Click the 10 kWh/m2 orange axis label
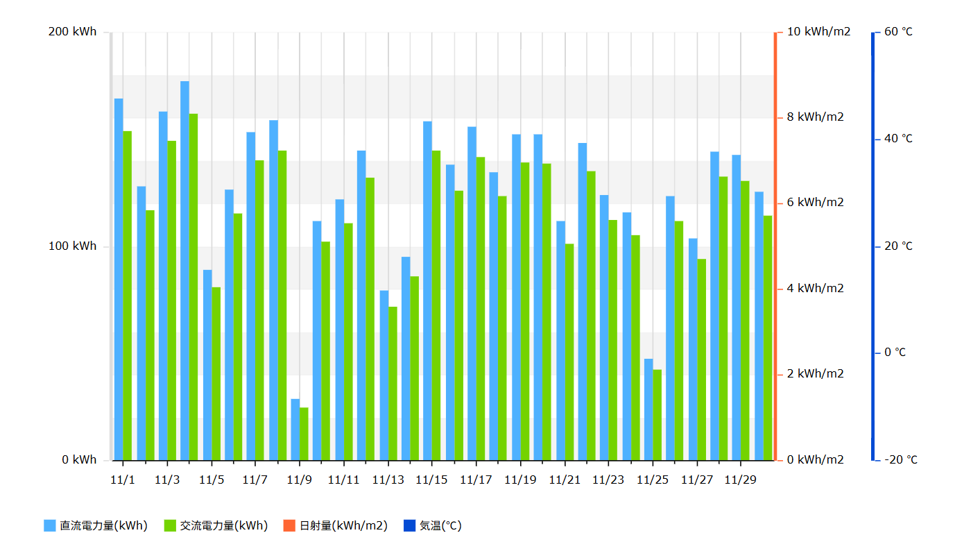The image size is (980, 542). pyautogui.click(x=818, y=32)
